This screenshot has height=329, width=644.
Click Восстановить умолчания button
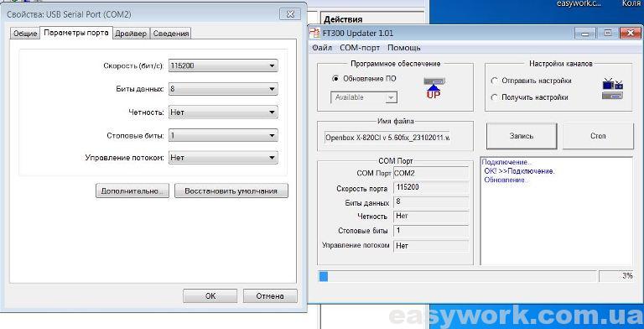click(x=231, y=191)
